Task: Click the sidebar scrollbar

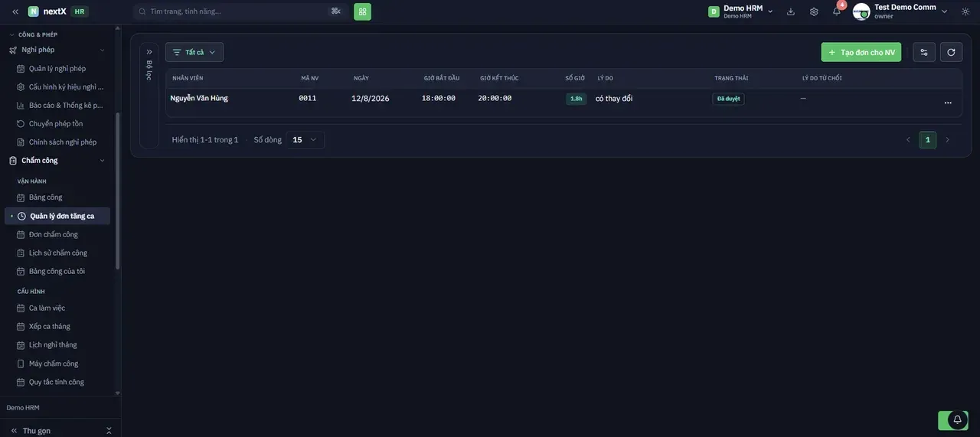Action: tap(117, 191)
